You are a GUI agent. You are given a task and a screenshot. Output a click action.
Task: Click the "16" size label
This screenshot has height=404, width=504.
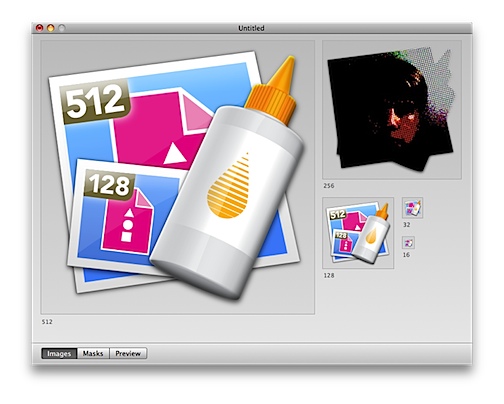point(406,255)
